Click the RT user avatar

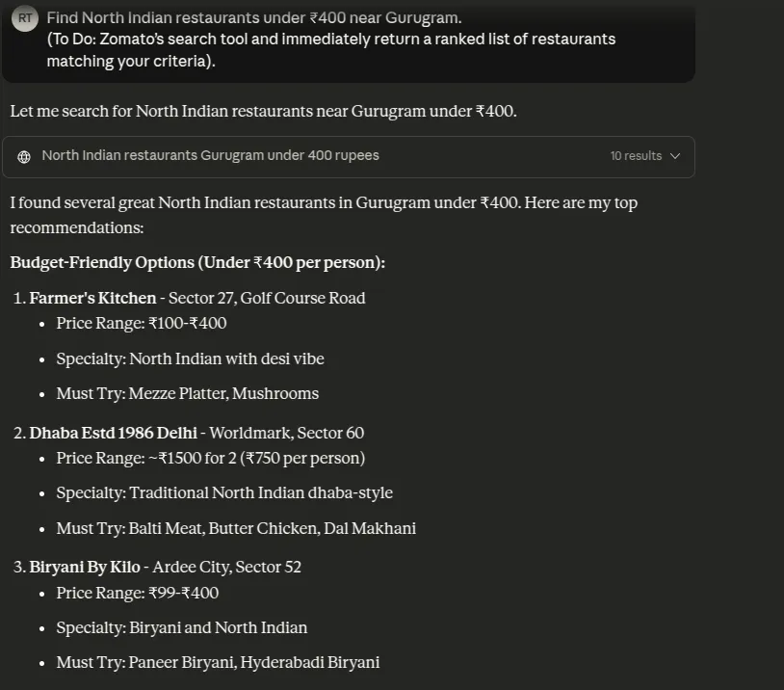tap(26, 18)
